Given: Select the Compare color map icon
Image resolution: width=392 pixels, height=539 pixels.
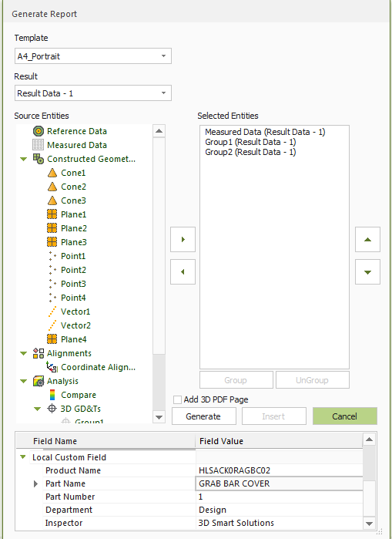Looking at the screenshot, I should [52, 395].
